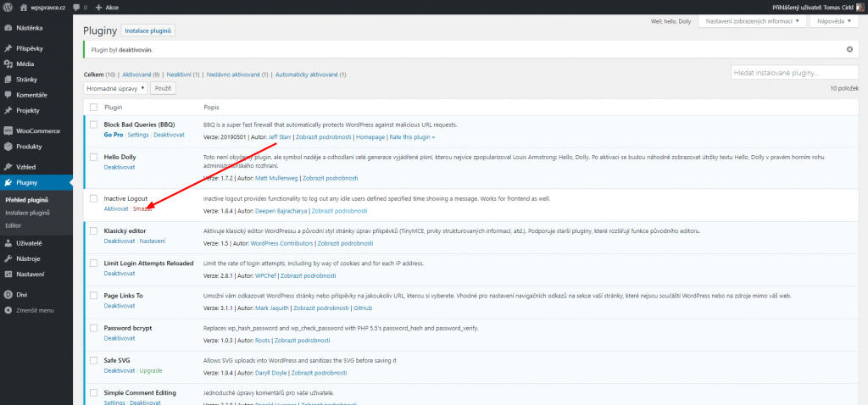Click the Pluginy plug icon

tap(8, 182)
